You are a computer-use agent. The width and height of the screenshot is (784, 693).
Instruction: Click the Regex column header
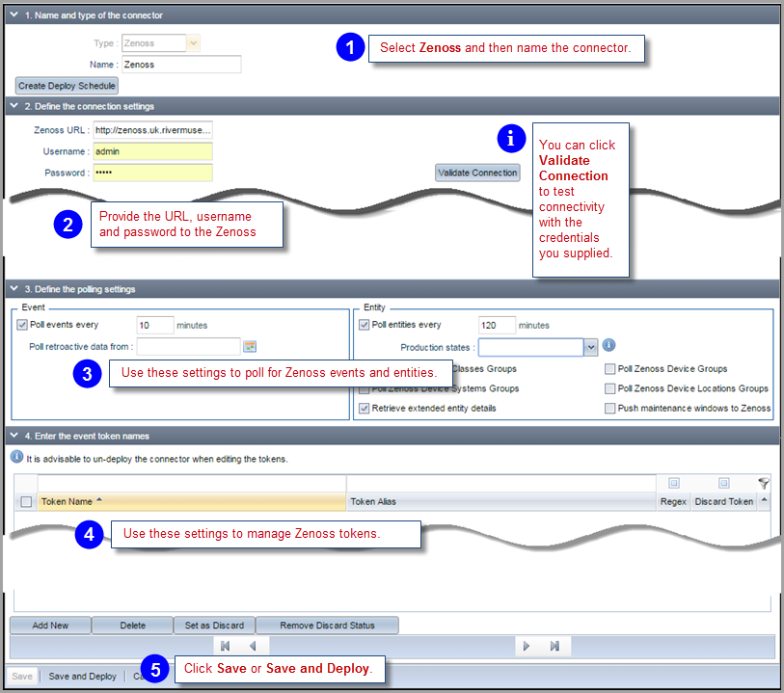coord(673,501)
